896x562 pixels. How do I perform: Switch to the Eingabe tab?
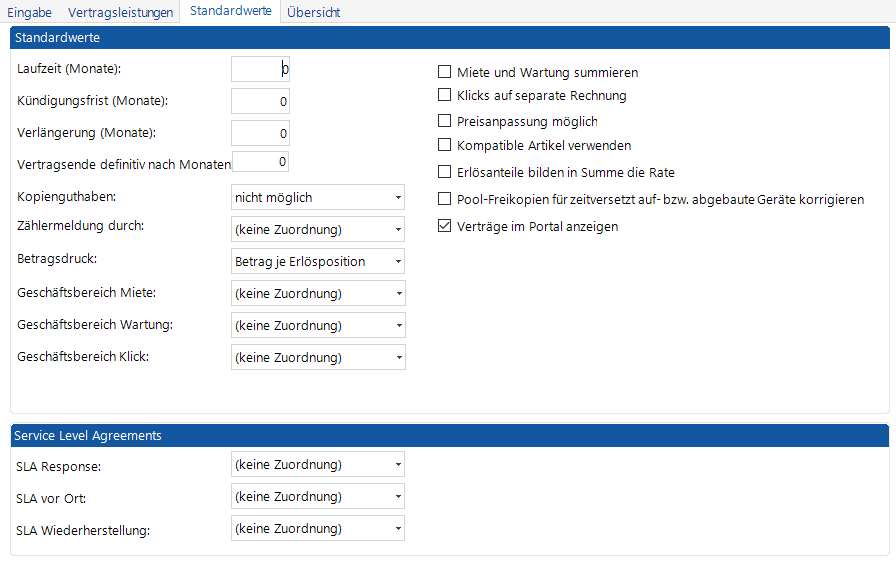(30, 12)
